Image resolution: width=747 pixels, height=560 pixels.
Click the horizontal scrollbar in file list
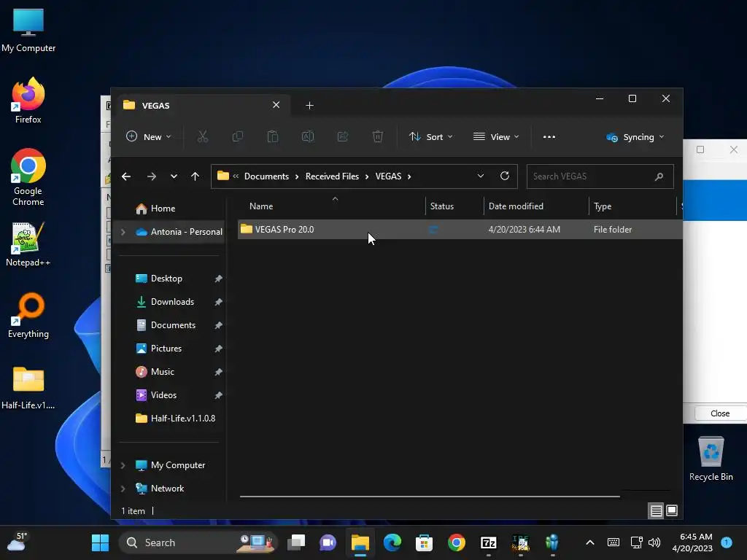click(430, 496)
